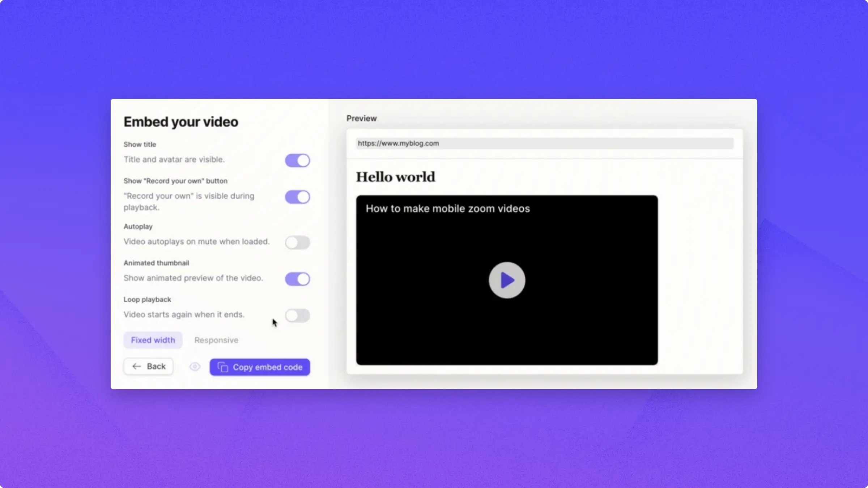Image resolution: width=868 pixels, height=488 pixels.
Task: Enable Loop playback toggle
Action: (x=297, y=316)
